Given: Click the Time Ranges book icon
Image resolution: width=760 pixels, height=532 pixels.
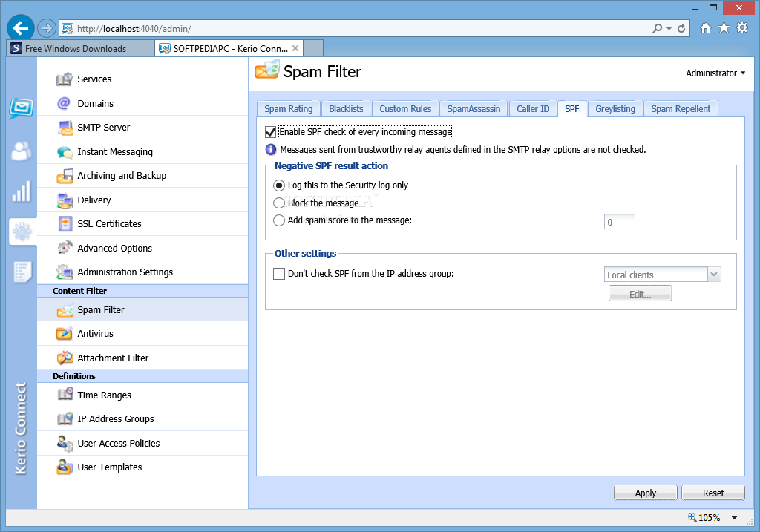Looking at the screenshot, I should (65, 395).
